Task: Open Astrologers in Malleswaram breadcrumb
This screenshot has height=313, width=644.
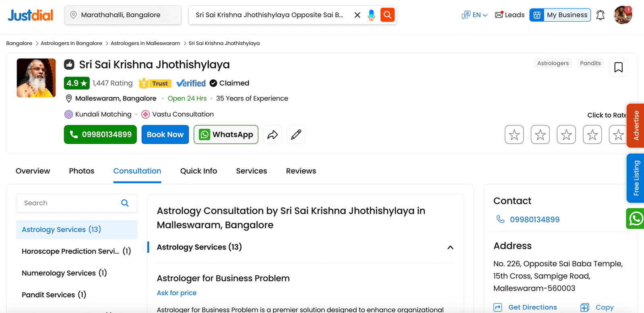Action: click(145, 43)
